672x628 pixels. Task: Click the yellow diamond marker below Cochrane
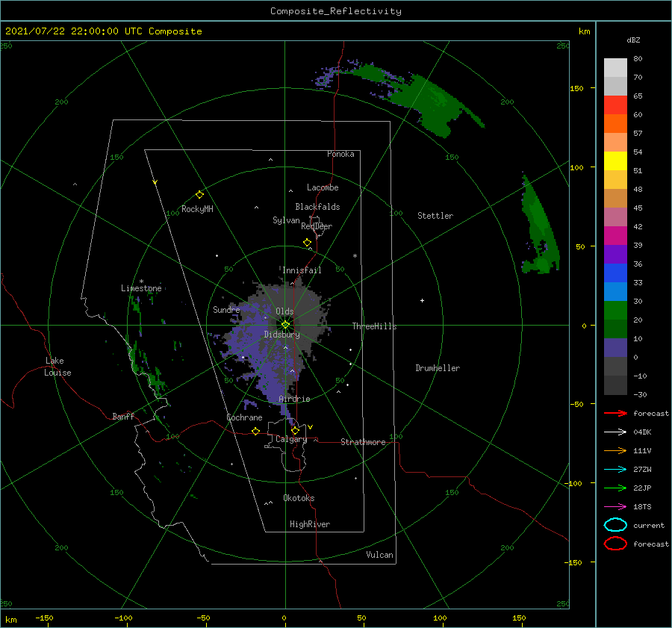click(x=255, y=431)
